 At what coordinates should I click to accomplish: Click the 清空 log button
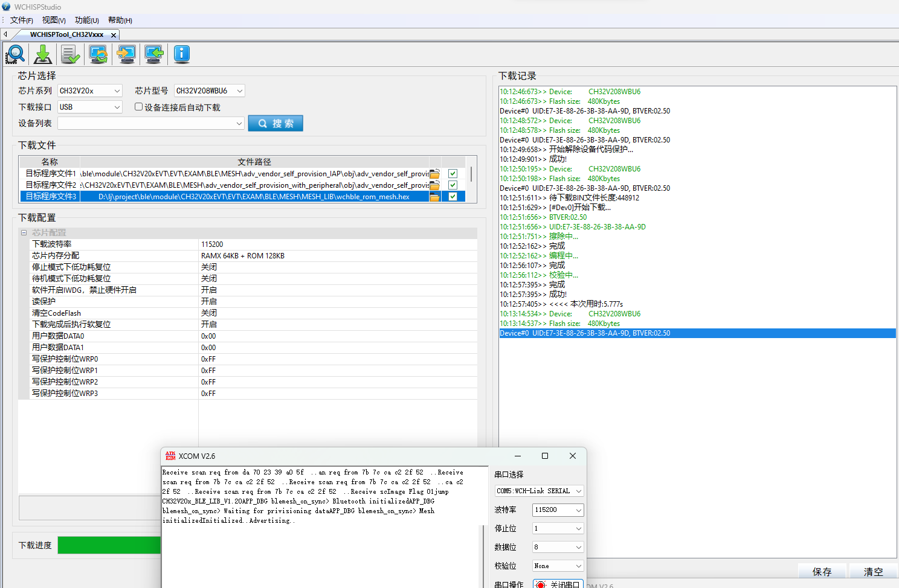[873, 572]
